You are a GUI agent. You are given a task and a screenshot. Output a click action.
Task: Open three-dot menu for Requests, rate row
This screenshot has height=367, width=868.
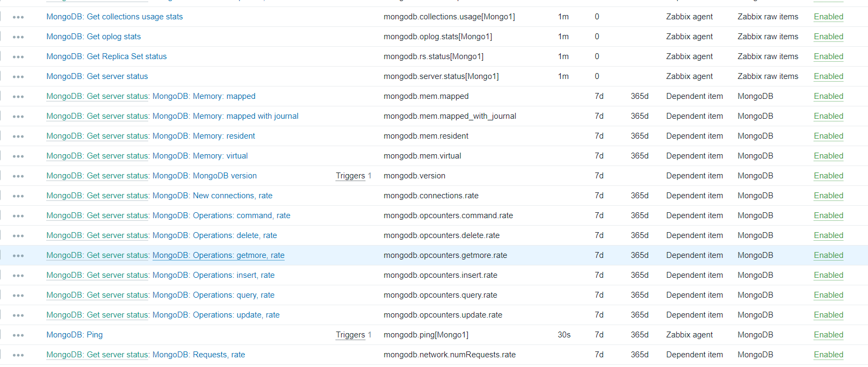coord(18,355)
